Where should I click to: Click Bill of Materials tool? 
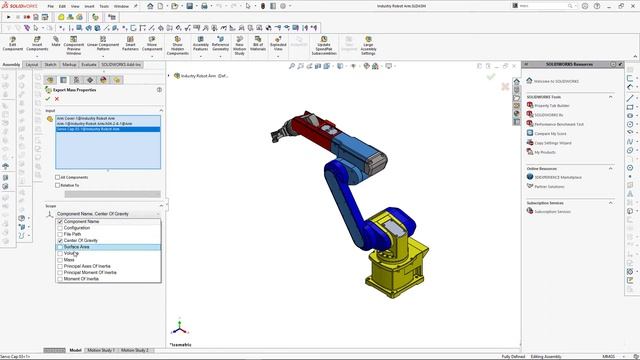click(x=258, y=44)
